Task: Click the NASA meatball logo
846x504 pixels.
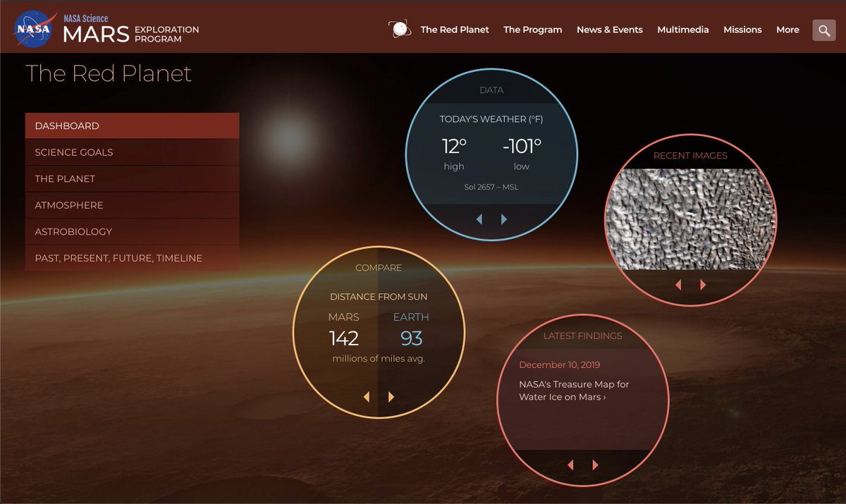Action: coord(33,29)
